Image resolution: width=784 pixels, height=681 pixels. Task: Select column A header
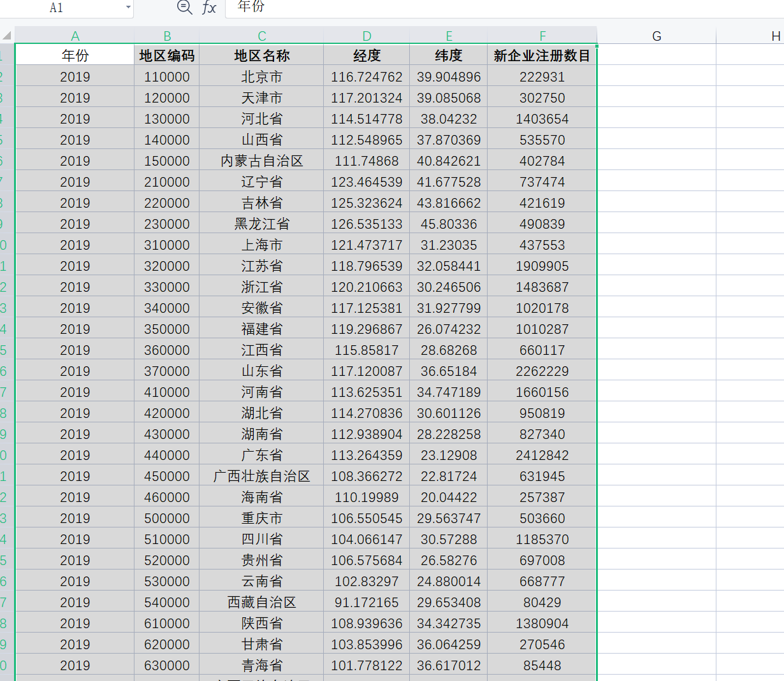[x=75, y=36]
